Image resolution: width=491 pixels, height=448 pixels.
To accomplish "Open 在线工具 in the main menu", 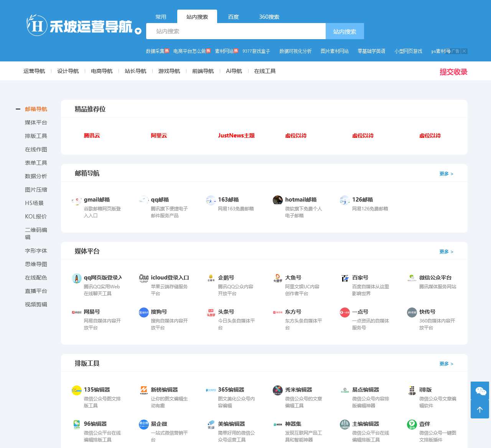I will [265, 71].
